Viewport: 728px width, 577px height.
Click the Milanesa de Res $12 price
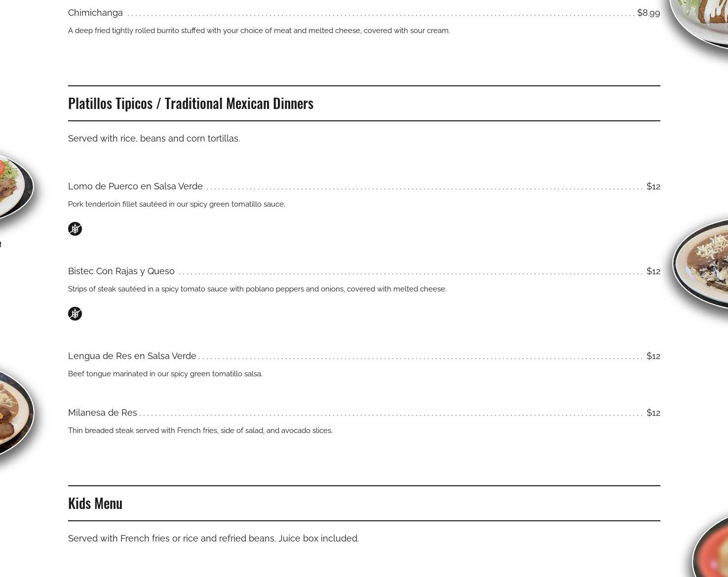[653, 413]
